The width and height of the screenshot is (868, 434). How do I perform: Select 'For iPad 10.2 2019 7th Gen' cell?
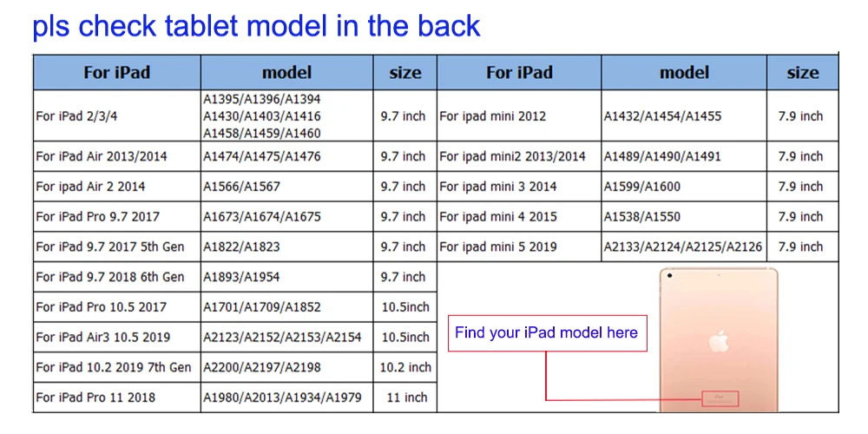117,367
